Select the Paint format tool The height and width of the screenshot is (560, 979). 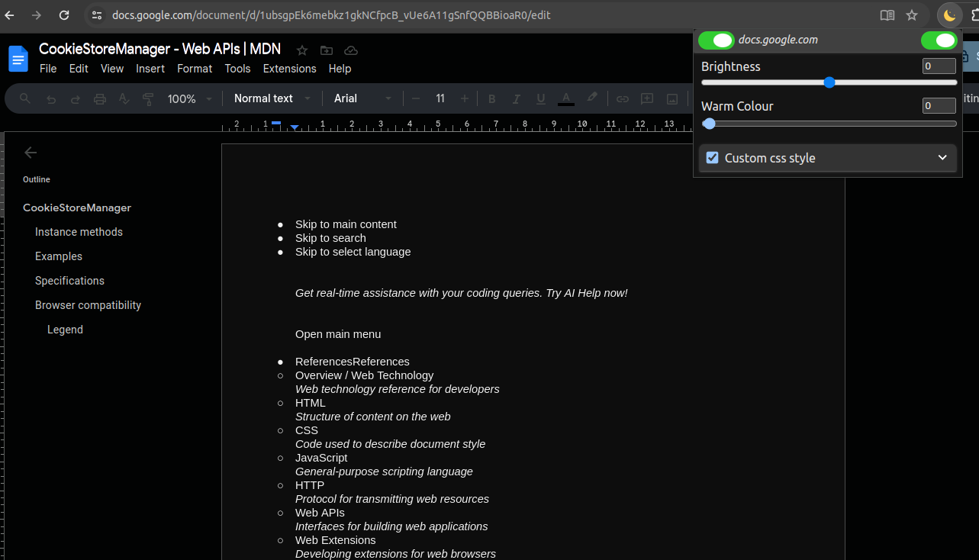click(x=148, y=98)
